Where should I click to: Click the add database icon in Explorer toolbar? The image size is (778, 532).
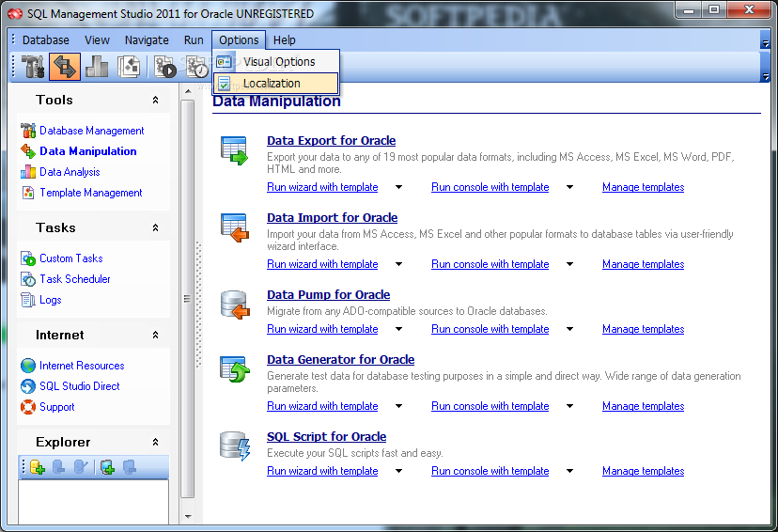coord(38,467)
